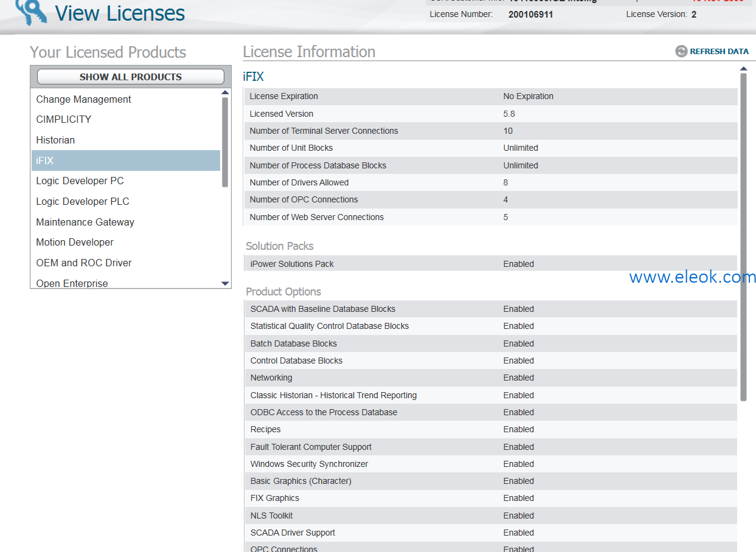
Task: Select Logic Developer PC product
Action: point(126,181)
